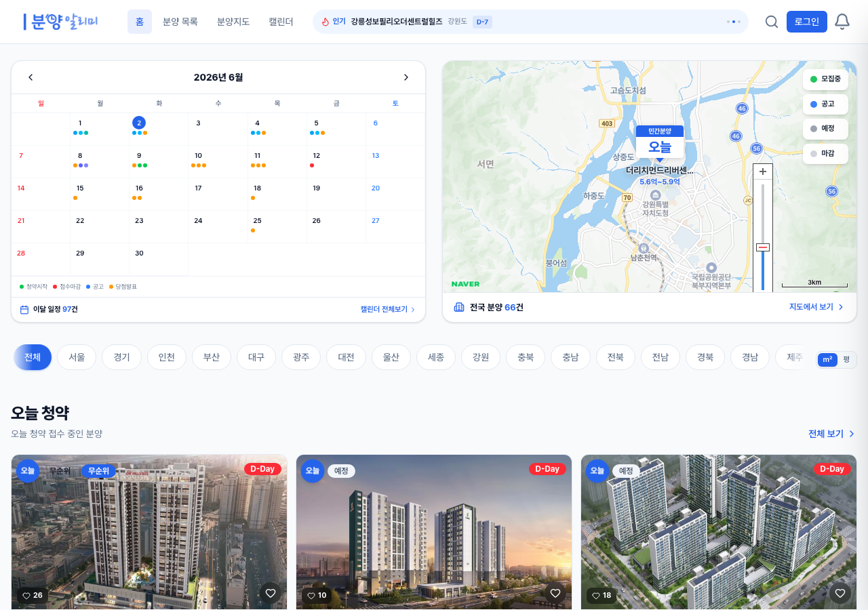
Task: Open the 홈 nav tab
Action: (140, 22)
